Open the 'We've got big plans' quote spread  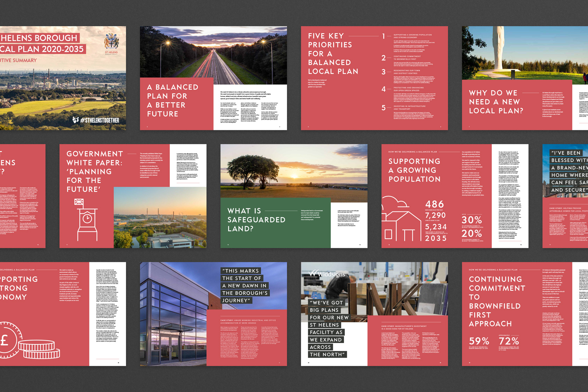point(374,314)
